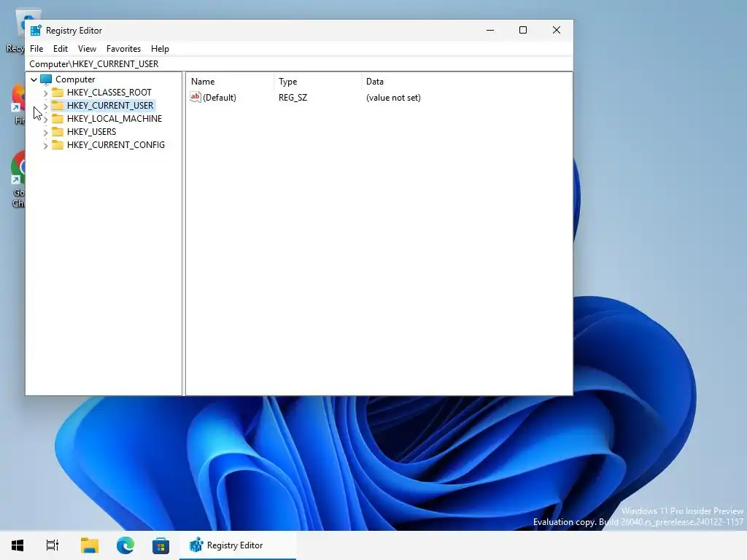This screenshot has width=747, height=560.
Task: Open Task View on taskbar
Action: [x=53, y=545]
